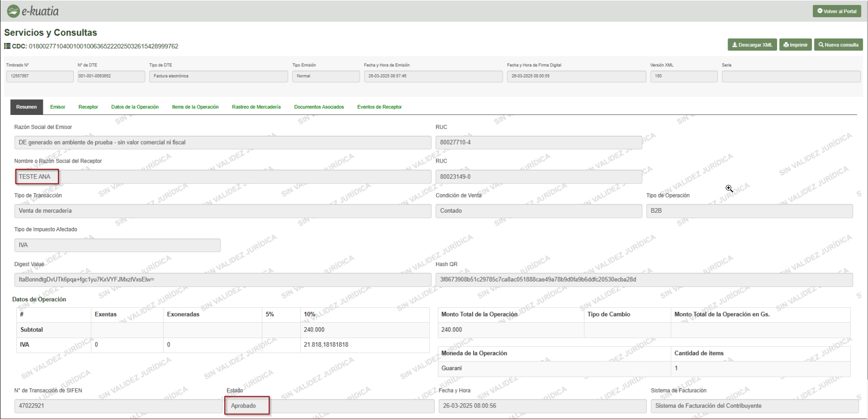868x419 pixels.
Task: Switch to Datos de la Operación tab
Action: click(x=135, y=107)
